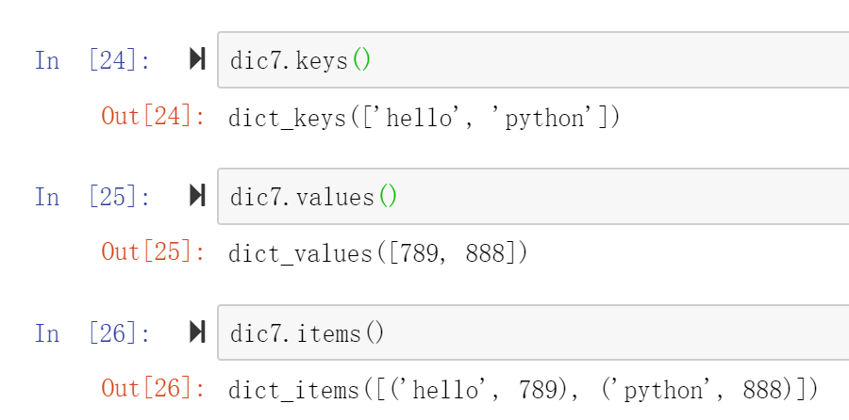Click the dict_items output text
The image size is (849, 420).
(523, 390)
